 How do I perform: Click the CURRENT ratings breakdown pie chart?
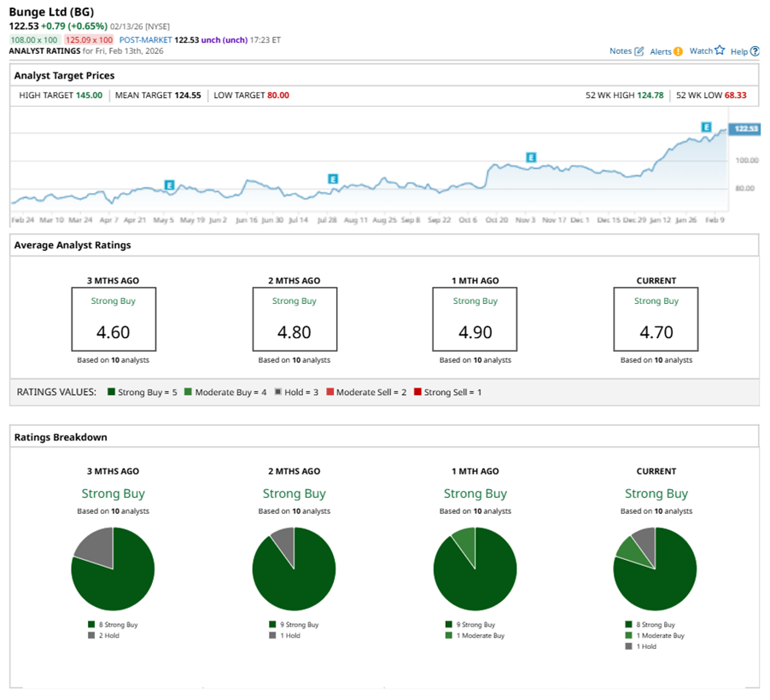click(x=656, y=569)
